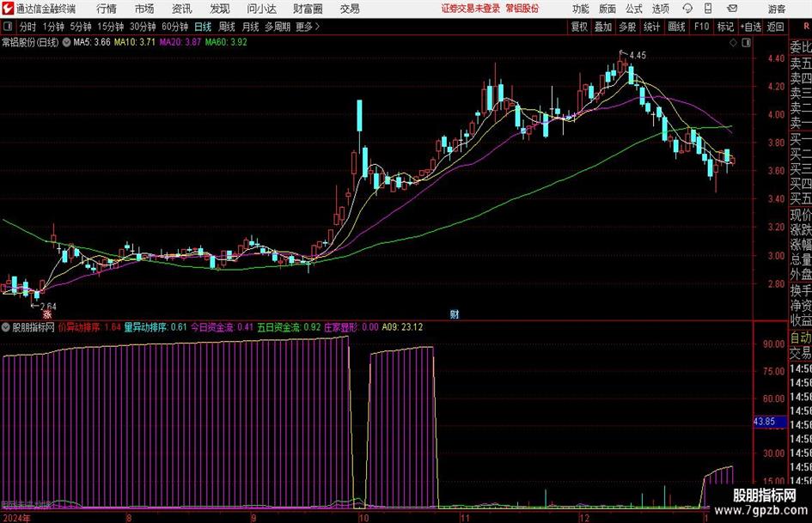Switch to the 月线 monthly period
Image resolution: width=812 pixels, height=523 pixels.
250,27
